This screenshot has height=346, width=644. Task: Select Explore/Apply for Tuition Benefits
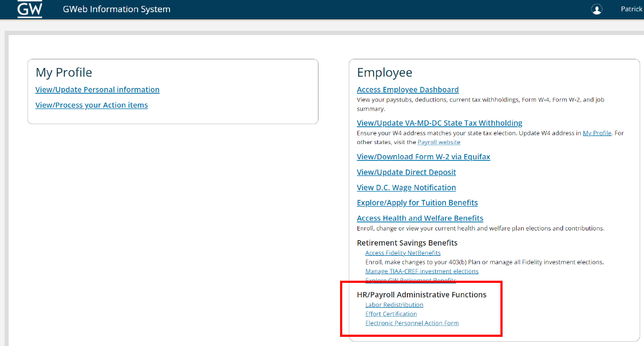tap(417, 203)
